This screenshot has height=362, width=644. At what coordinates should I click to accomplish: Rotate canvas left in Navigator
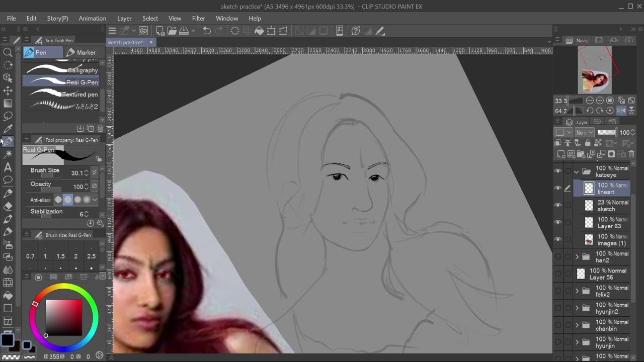click(x=590, y=111)
